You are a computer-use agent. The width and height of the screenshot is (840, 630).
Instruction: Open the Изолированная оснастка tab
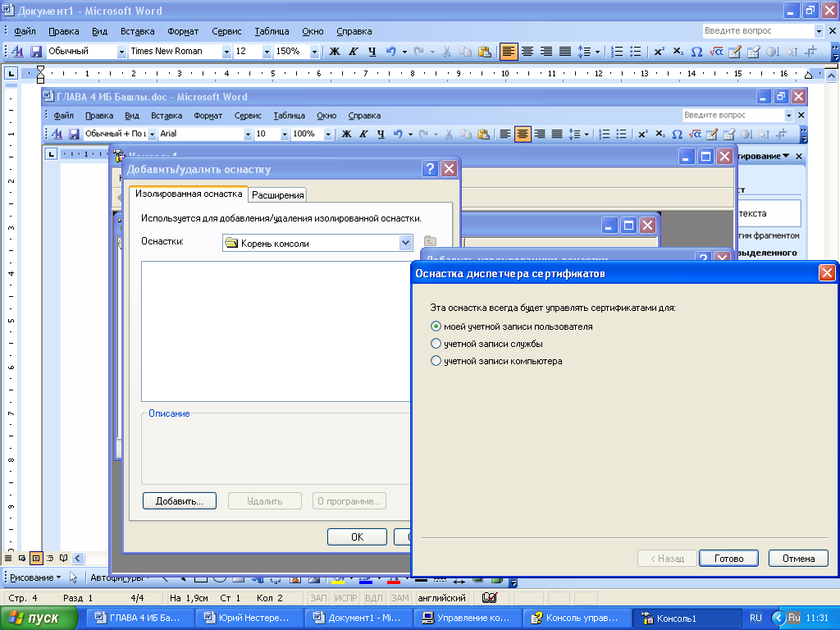click(189, 194)
